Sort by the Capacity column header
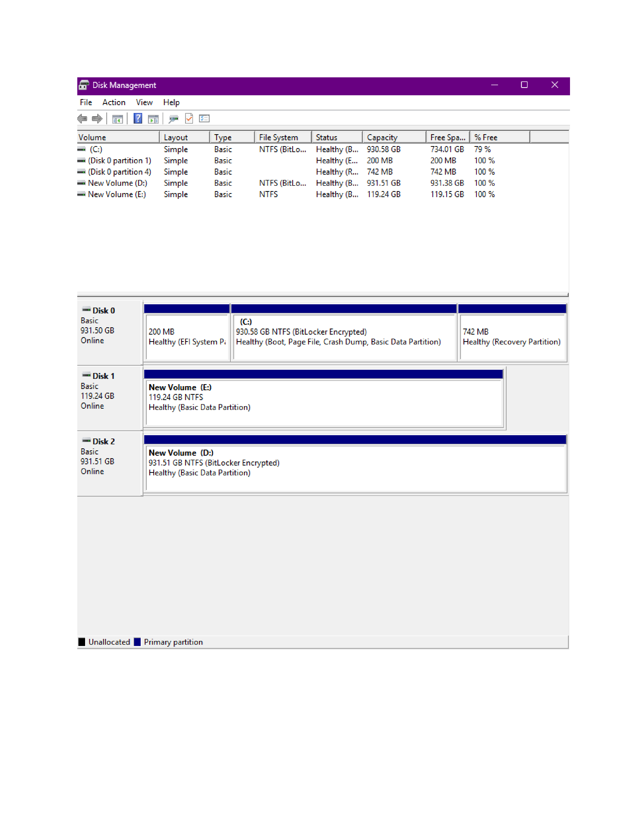This screenshot has height=834, width=644. point(394,137)
